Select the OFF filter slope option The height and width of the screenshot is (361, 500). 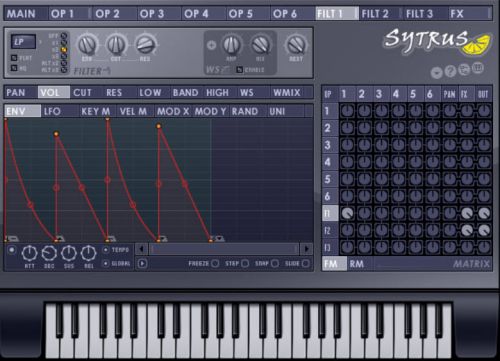click(x=64, y=36)
